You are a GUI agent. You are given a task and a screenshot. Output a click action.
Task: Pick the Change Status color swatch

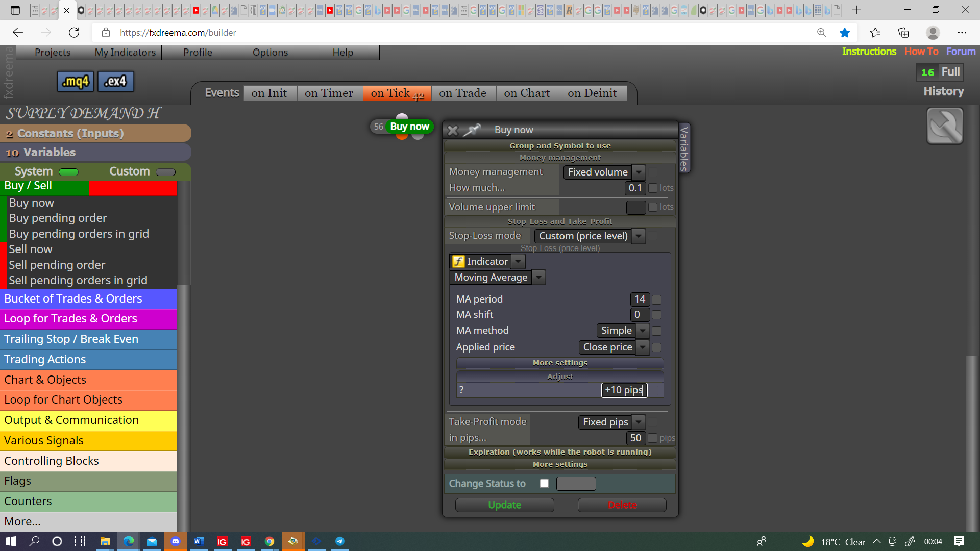coord(576,483)
